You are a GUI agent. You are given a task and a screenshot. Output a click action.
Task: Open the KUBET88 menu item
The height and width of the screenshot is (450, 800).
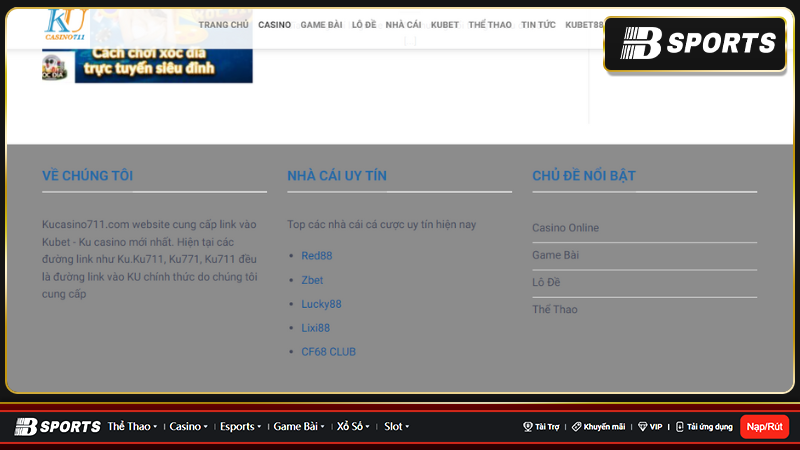coord(584,25)
